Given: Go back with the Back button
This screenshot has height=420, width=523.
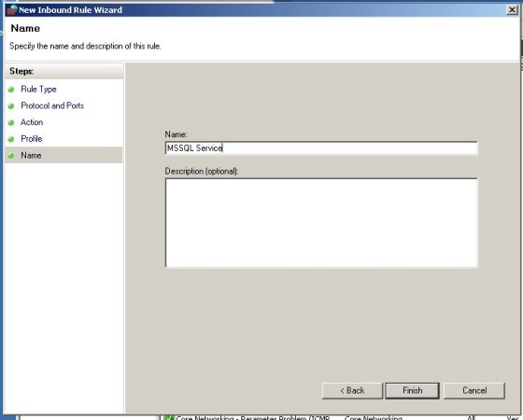Looking at the screenshot, I should 352,390.
